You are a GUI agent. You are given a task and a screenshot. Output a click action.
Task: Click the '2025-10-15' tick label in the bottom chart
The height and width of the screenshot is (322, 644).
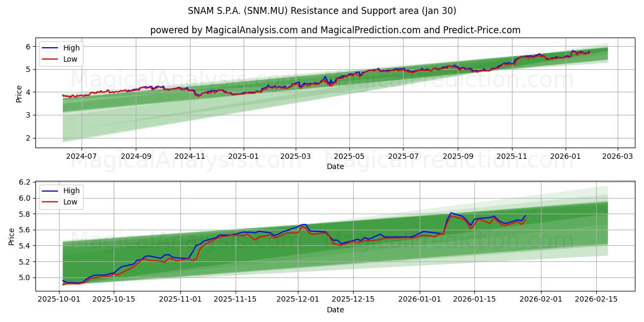click(114, 299)
